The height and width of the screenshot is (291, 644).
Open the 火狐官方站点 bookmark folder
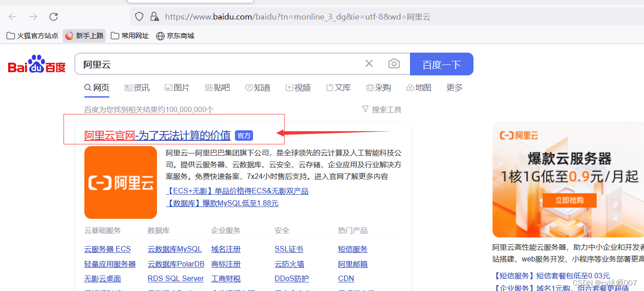[32, 35]
